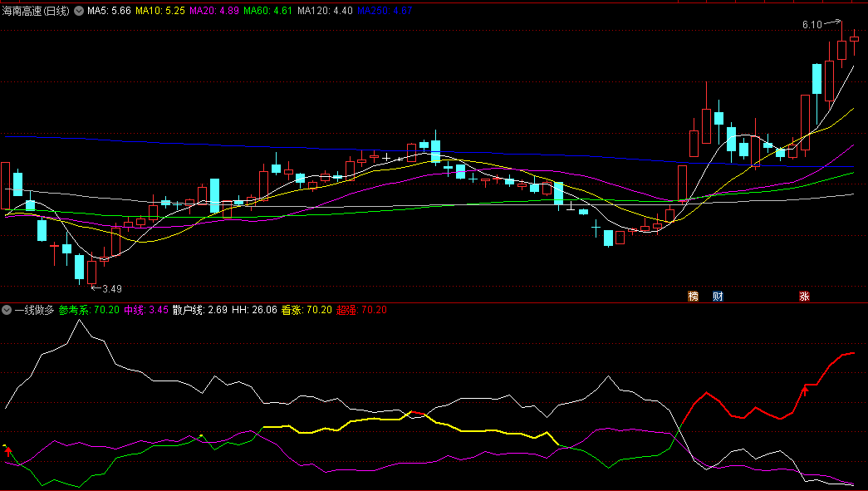The width and height of the screenshot is (868, 491).
Task: Click the 涨 limit-up marker icon
Action: (804, 296)
